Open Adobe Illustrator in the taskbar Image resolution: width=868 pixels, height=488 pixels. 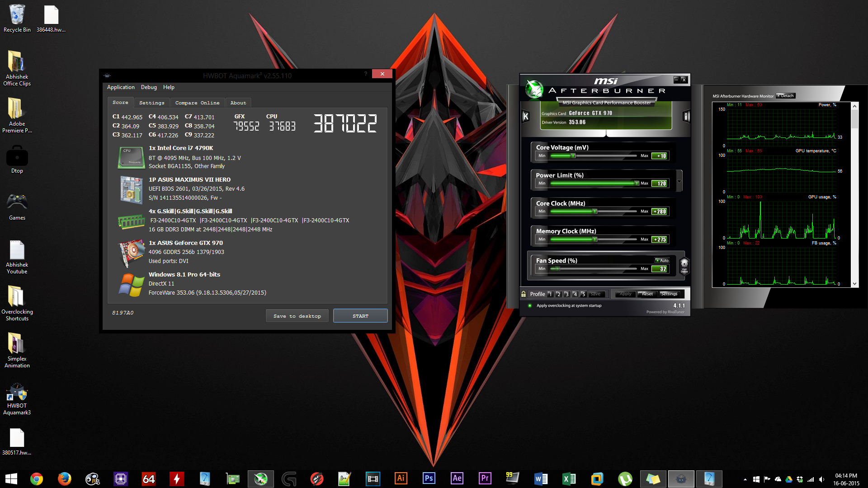click(401, 479)
